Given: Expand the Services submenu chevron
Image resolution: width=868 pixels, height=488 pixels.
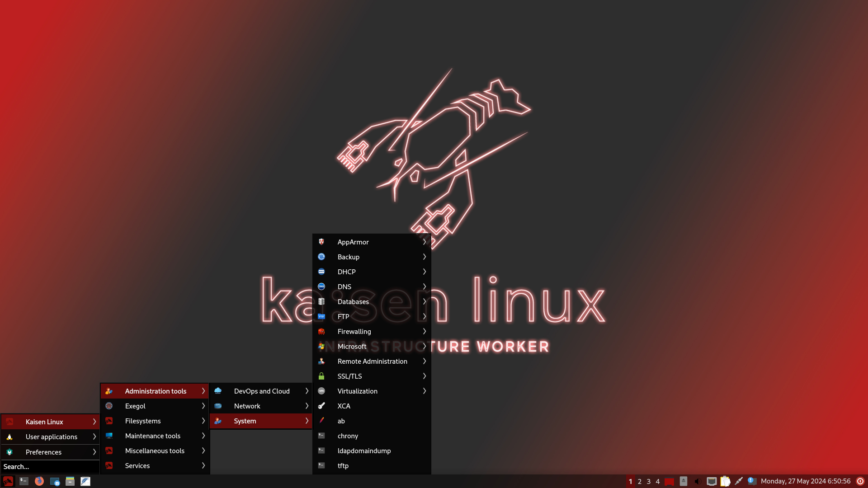Looking at the screenshot, I should (203, 465).
